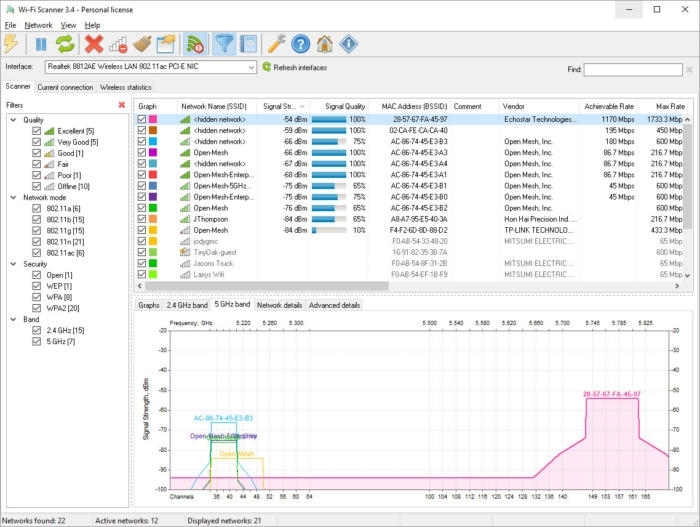Click signal icon for jodygmc network
This screenshot has height=527, width=700.
pyautogui.click(x=185, y=241)
